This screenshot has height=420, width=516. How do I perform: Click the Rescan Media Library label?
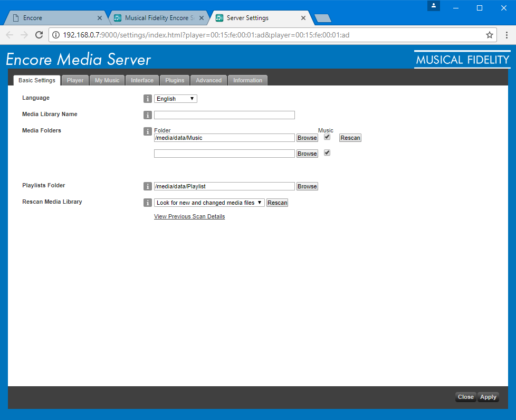tap(52, 202)
